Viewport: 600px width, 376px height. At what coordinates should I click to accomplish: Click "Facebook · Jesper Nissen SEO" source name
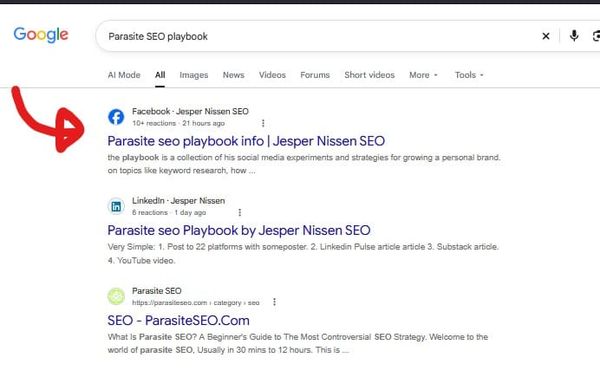pyautogui.click(x=190, y=111)
